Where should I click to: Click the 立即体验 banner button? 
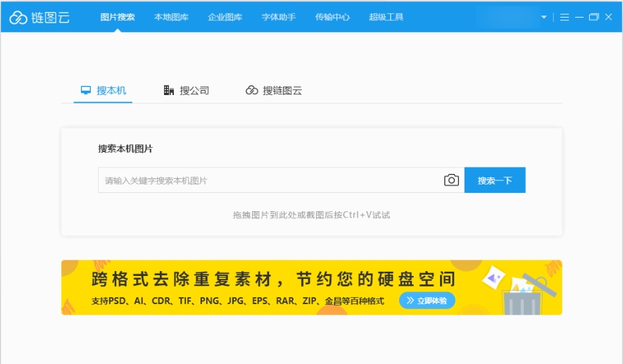[x=427, y=301]
